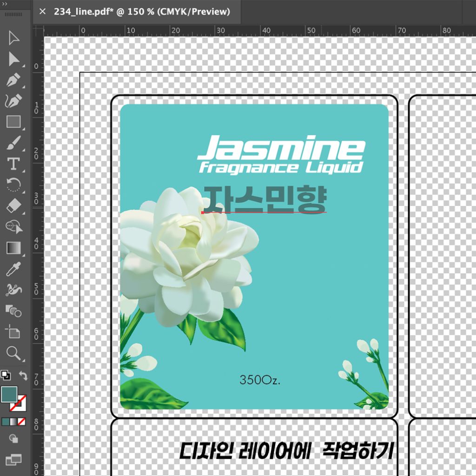Image resolution: width=476 pixels, height=476 pixels.
Task: Select the Jasmine title text
Action: [281, 147]
